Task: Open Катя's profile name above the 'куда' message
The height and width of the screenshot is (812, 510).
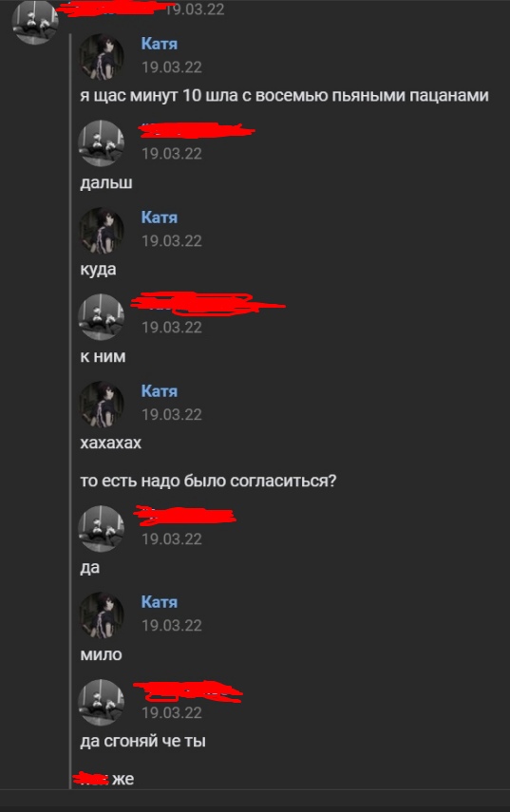Action: [159, 217]
